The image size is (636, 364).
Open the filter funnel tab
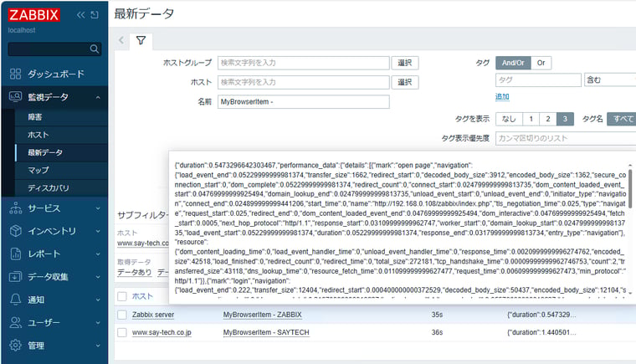(x=141, y=40)
